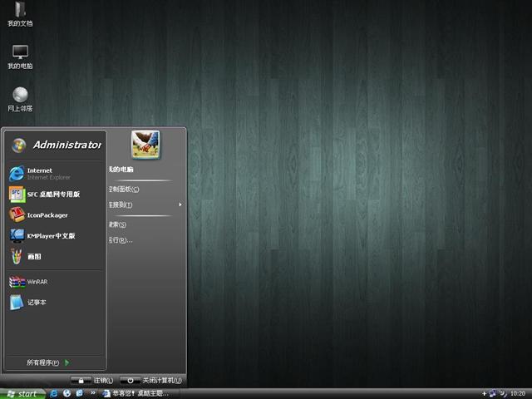
Task: Open 网上邻居 desktop icon
Action: (20, 99)
